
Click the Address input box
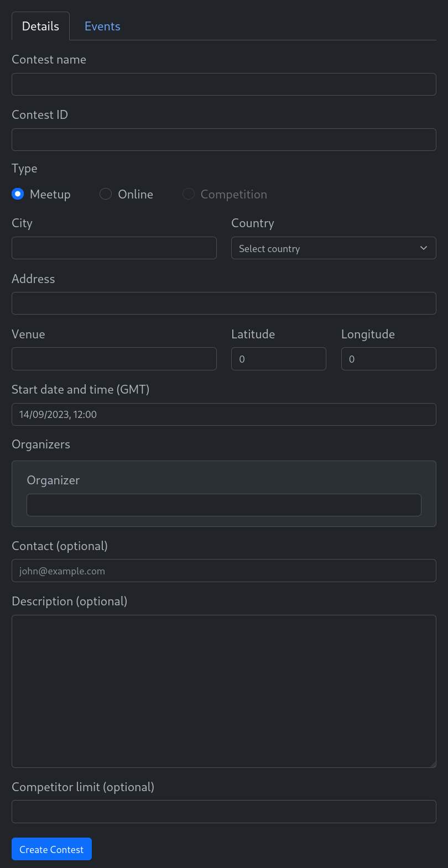[x=223, y=304]
